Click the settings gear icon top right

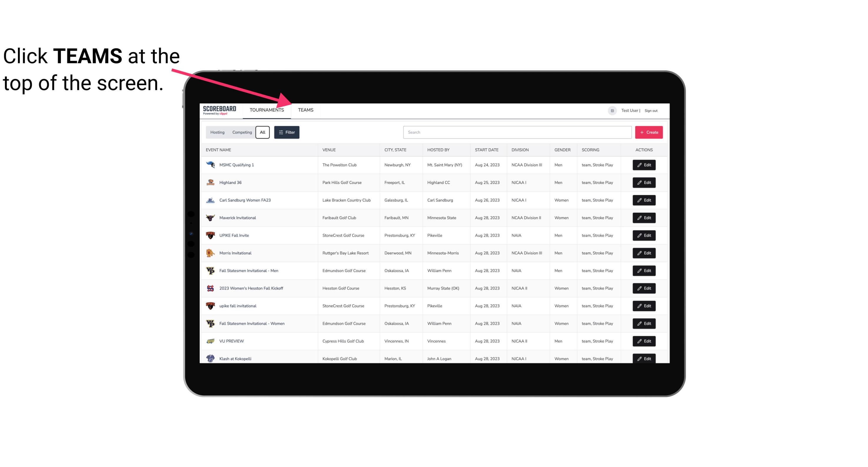611,110
